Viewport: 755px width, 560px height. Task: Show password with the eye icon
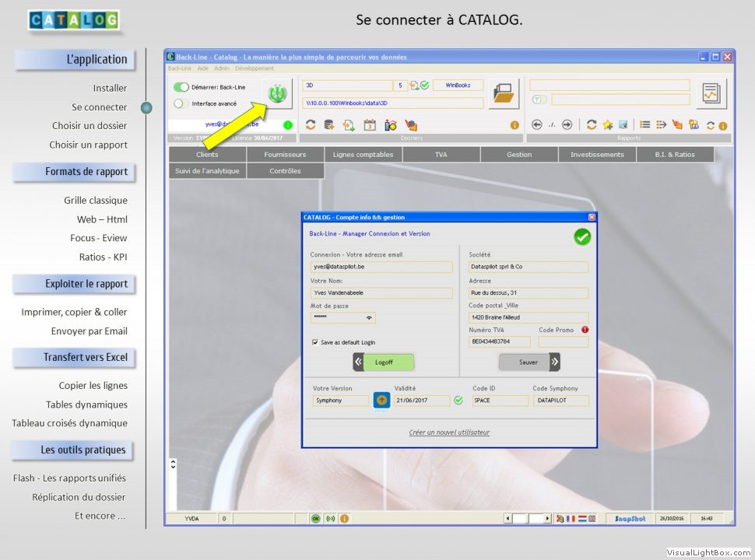coord(369,317)
